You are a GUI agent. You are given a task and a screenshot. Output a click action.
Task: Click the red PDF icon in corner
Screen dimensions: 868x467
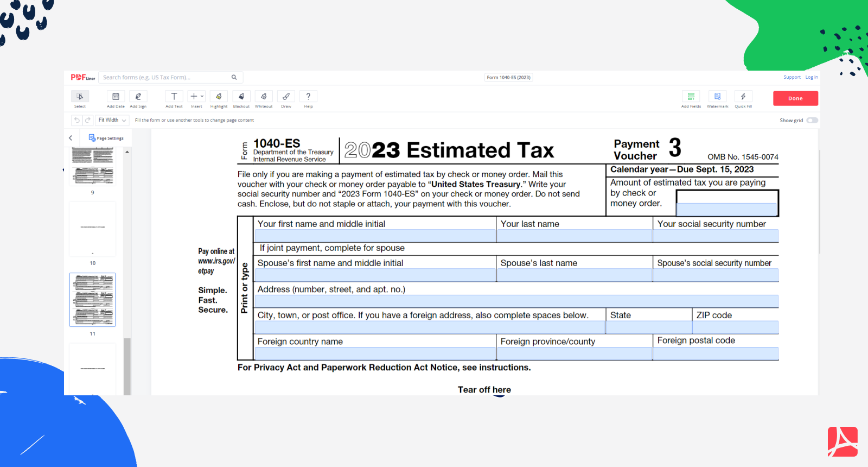coord(843,441)
